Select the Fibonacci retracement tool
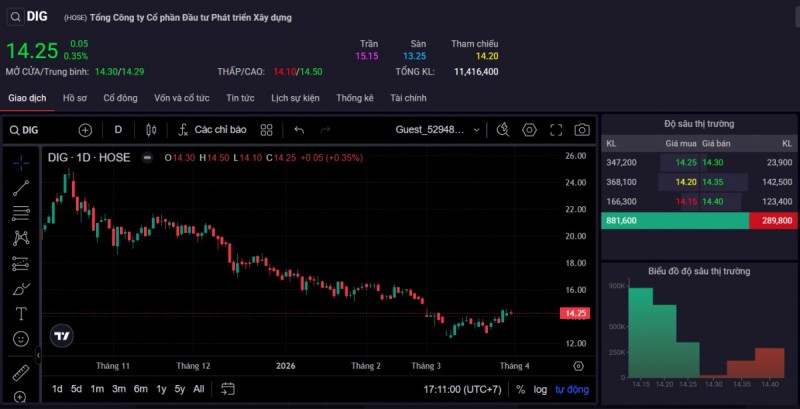800x409 pixels. pyautogui.click(x=21, y=213)
